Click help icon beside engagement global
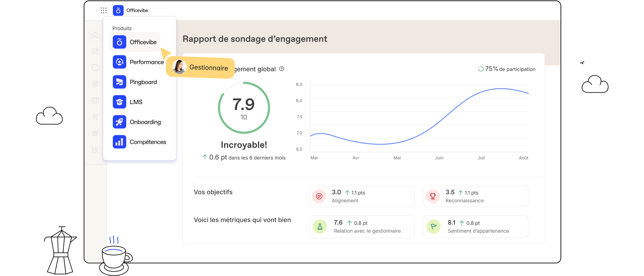644x276 pixels. tap(281, 69)
